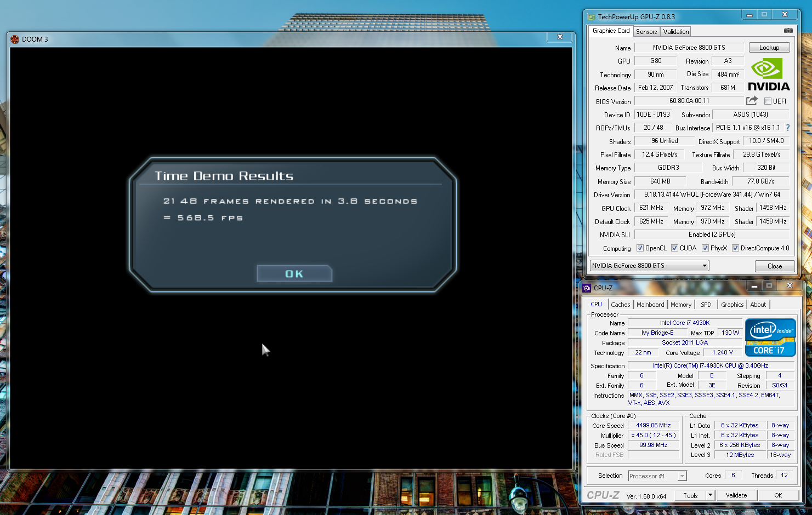
Task: Toggle the PhysX checkbox
Action: pyautogui.click(x=705, y=248)
